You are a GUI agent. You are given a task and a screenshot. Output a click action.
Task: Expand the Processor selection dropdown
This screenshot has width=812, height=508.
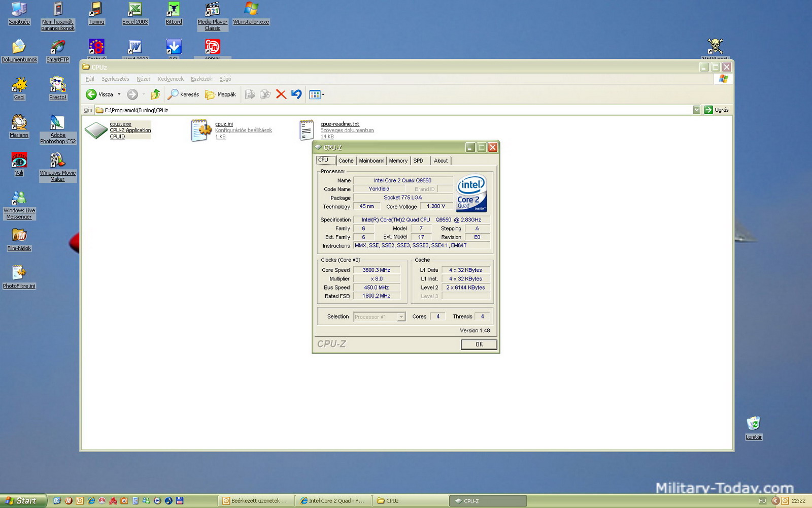point(401,317)
